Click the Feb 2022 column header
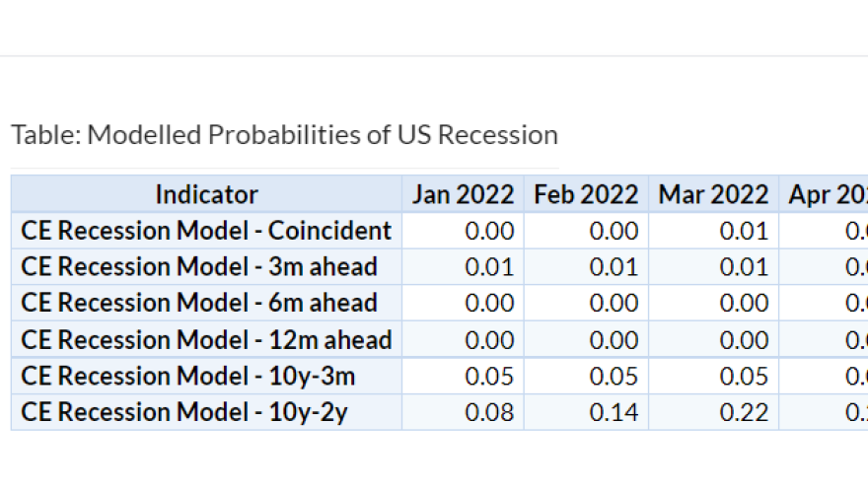 (x=586, y=194)
